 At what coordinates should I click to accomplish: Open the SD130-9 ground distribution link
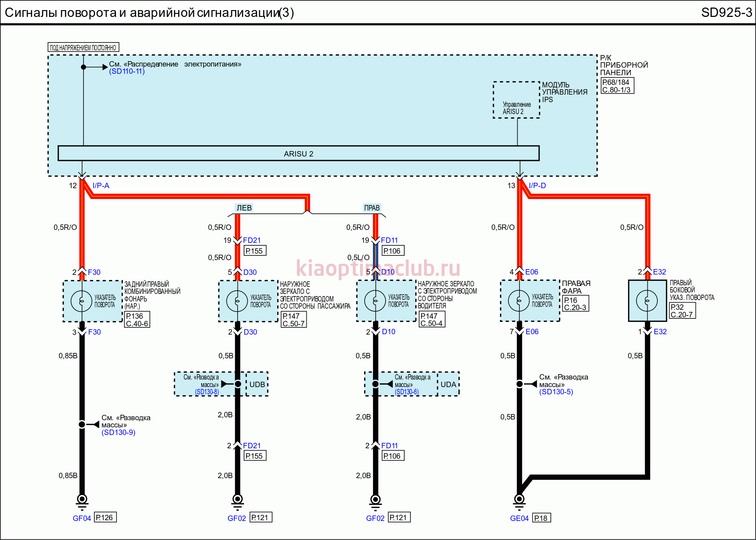click(118, 432)
